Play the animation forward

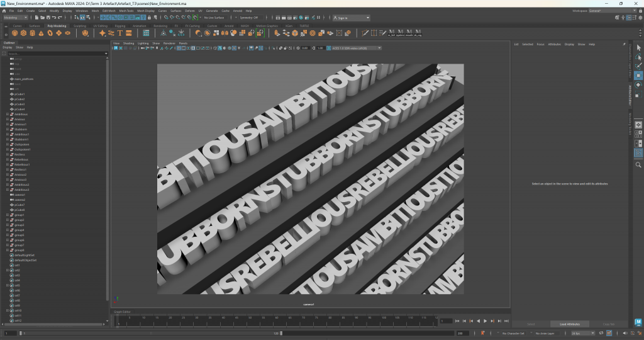[x=485, y=321]
